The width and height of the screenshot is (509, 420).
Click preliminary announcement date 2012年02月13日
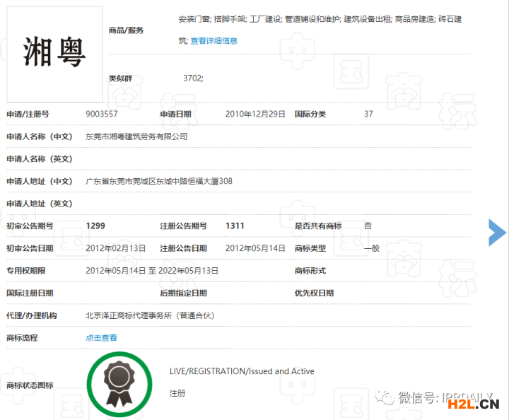[x=115, y=248]
